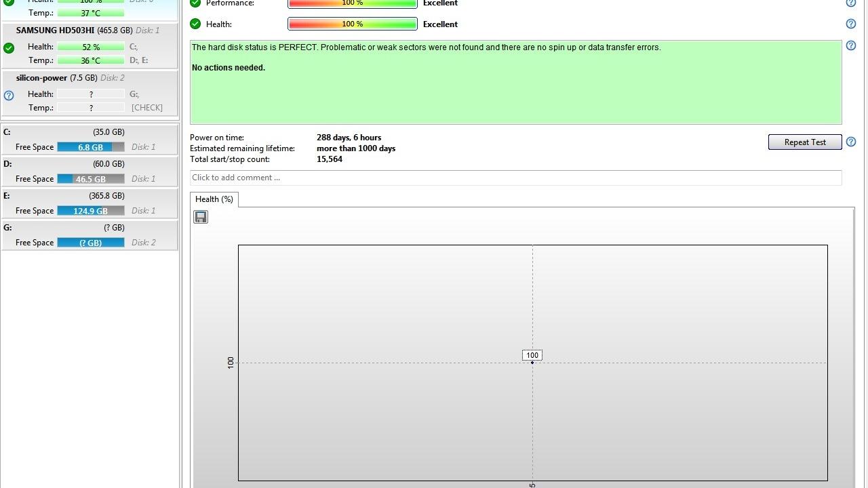The image size is (868, 488).
Task: Click the [CHECK] link for silicon-power
Action: coord(146,108)
